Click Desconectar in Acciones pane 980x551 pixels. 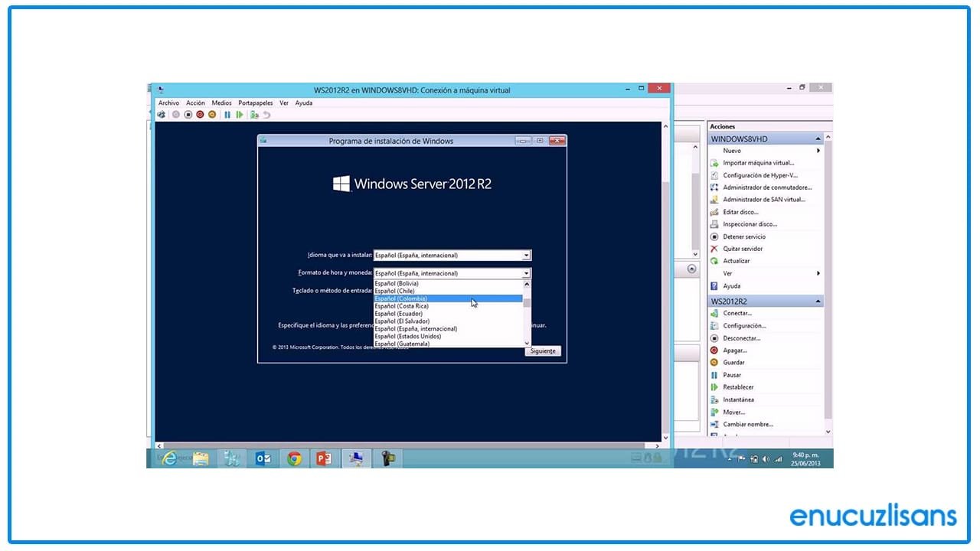pos(741,338)
